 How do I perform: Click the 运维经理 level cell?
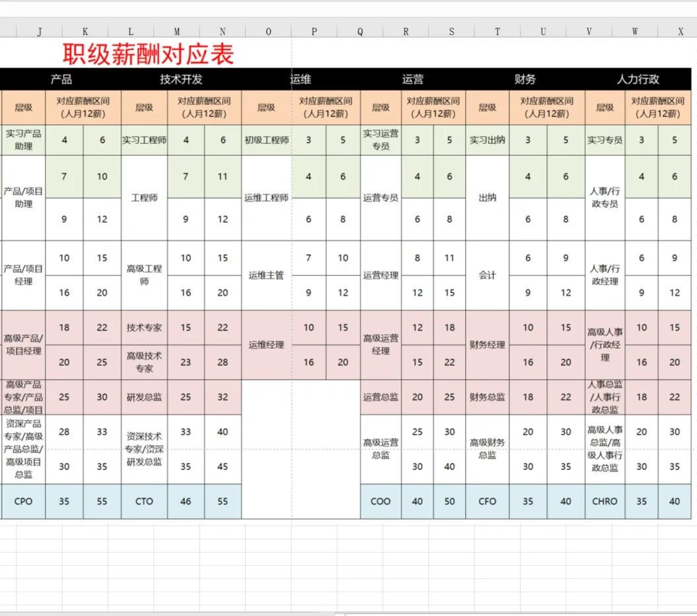[x=268, y=344]
